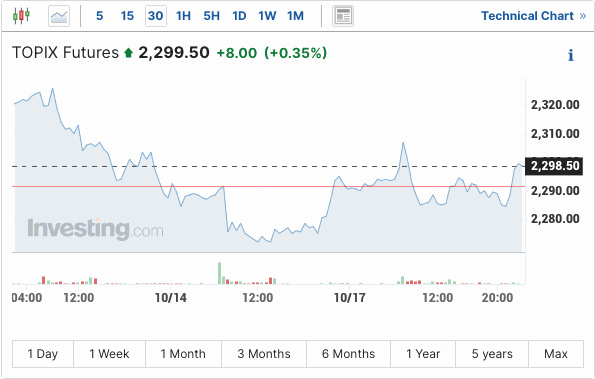The height and width of the screenshot is (379, 595).
Task: Click the 2,310.00 axis label
Action: point(555,134)
